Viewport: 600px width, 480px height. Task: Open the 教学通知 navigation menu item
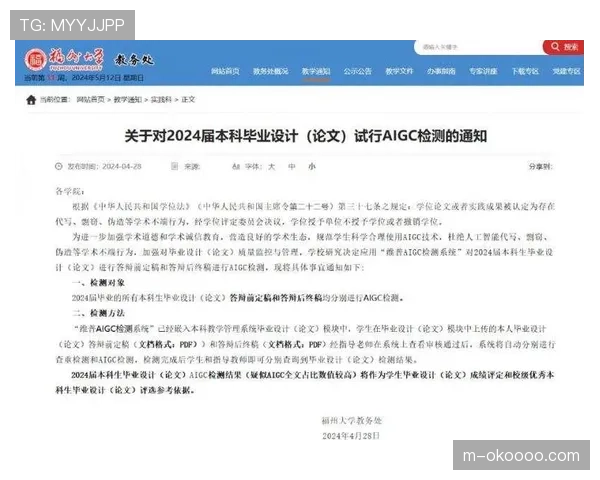pyautogui.click(x=316, y=71)
